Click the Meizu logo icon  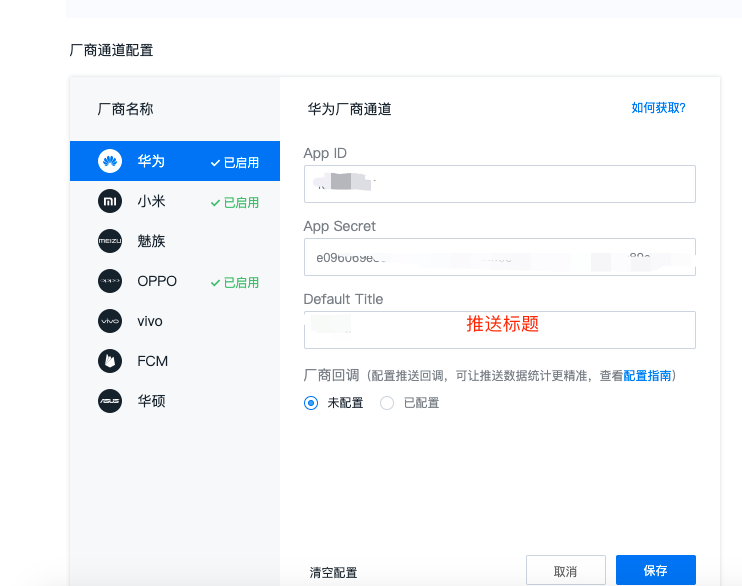pyautogui.click(x=110, y=241)
